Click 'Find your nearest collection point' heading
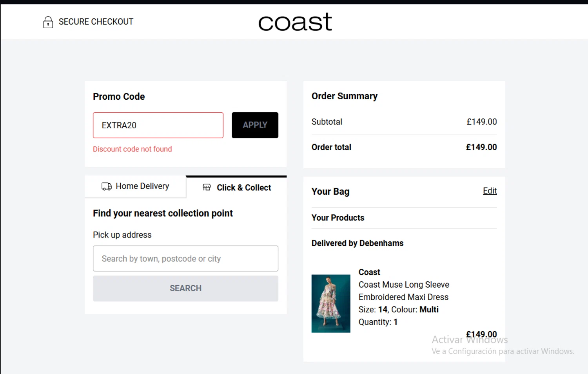The width and height of the screenshot is (588, 374). (x=163, y=213)
